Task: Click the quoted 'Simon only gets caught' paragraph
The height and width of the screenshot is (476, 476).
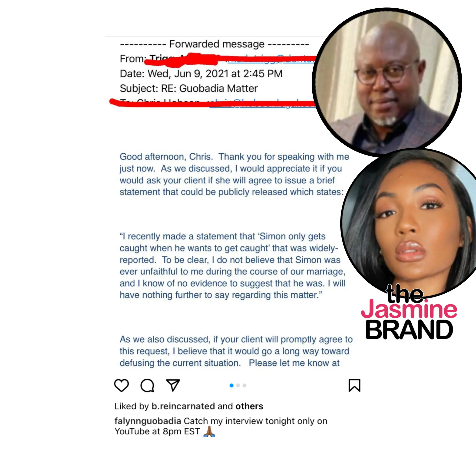Action: click(233, 266)
